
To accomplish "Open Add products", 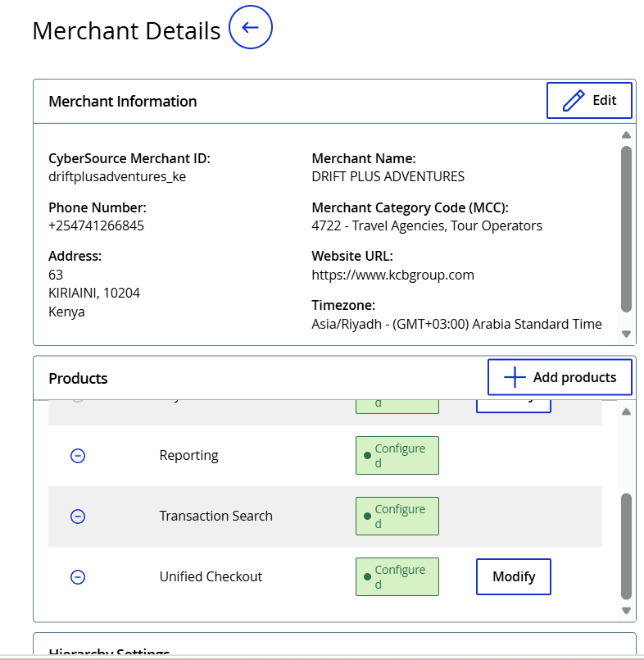I will (x=560, y=377).
